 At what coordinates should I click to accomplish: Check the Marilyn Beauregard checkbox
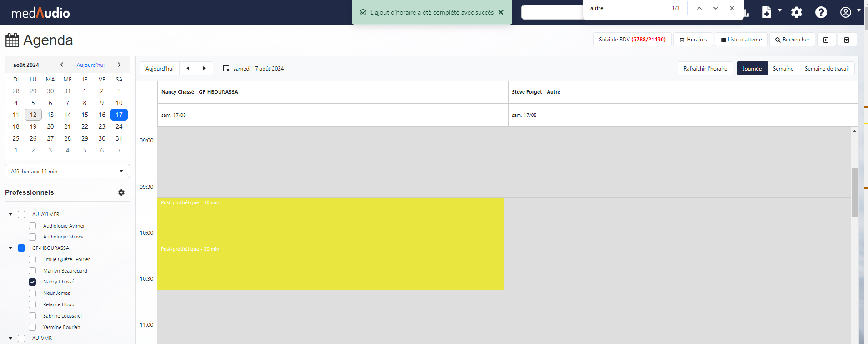coord(32,271)
